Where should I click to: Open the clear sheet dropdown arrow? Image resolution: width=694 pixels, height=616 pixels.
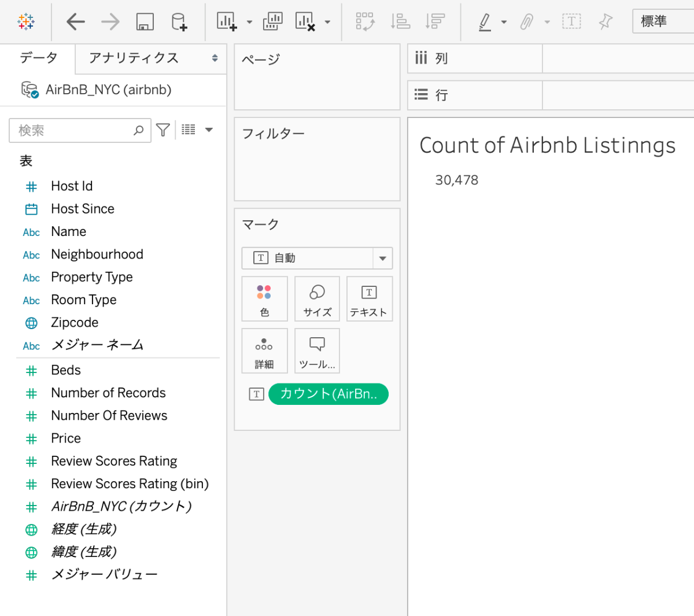click(x=327, y=23)
